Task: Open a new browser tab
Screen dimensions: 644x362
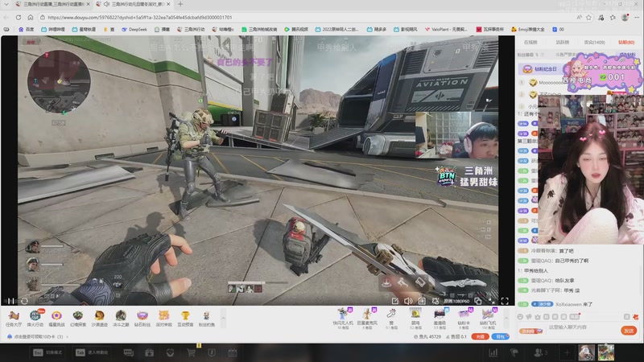Action: point(180,4)
